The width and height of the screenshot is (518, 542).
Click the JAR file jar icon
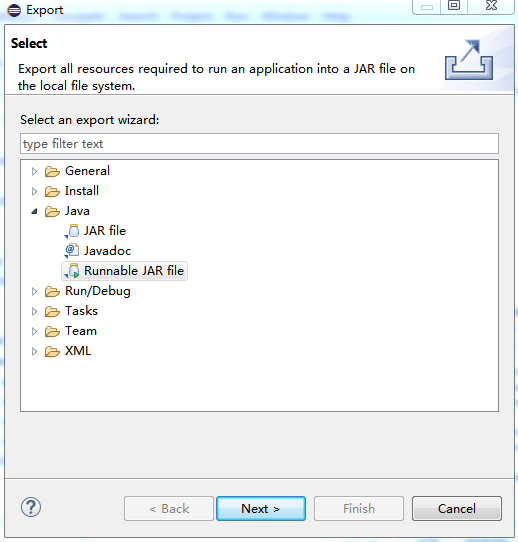tap(73, 231)
